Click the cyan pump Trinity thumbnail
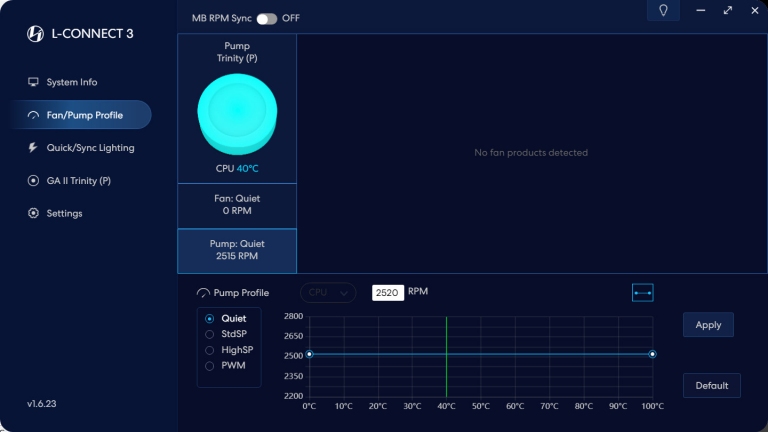 (x=237, y=114)
